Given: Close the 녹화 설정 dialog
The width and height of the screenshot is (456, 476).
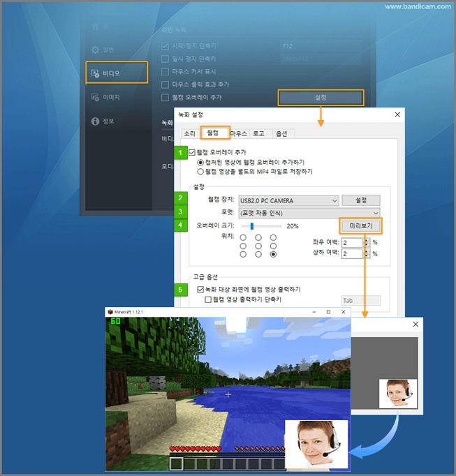Looking at the screenshot, I should [397, 114].
